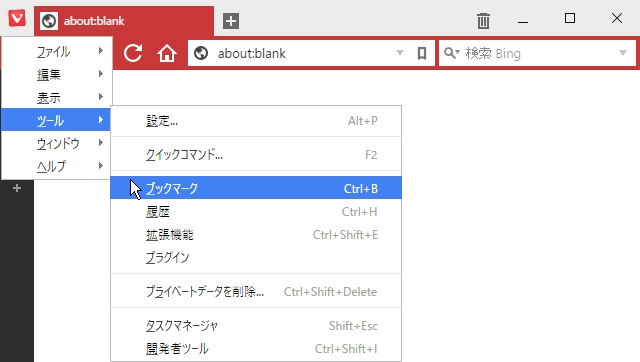
Task: Open the 編集 menu
Action: coord(56,74)
